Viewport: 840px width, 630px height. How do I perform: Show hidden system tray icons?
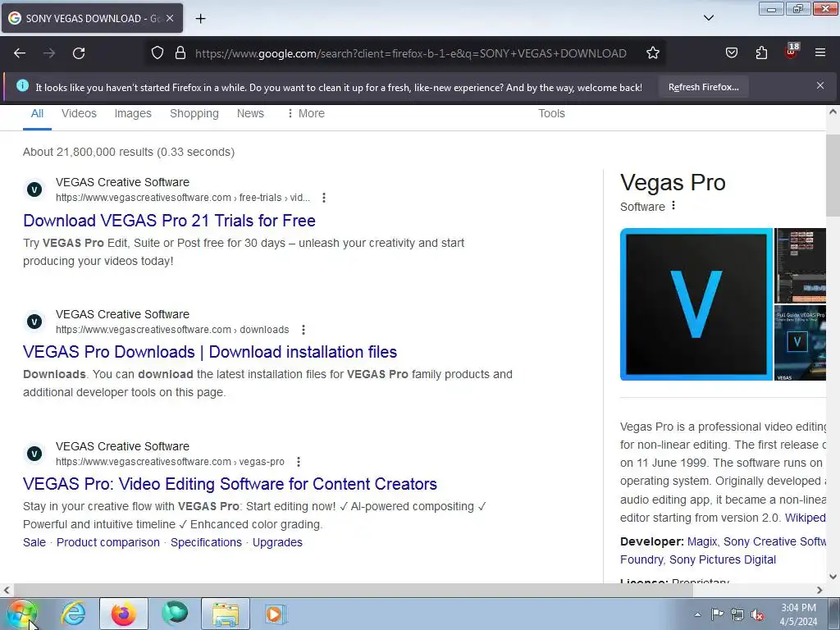tap(697, 614)
